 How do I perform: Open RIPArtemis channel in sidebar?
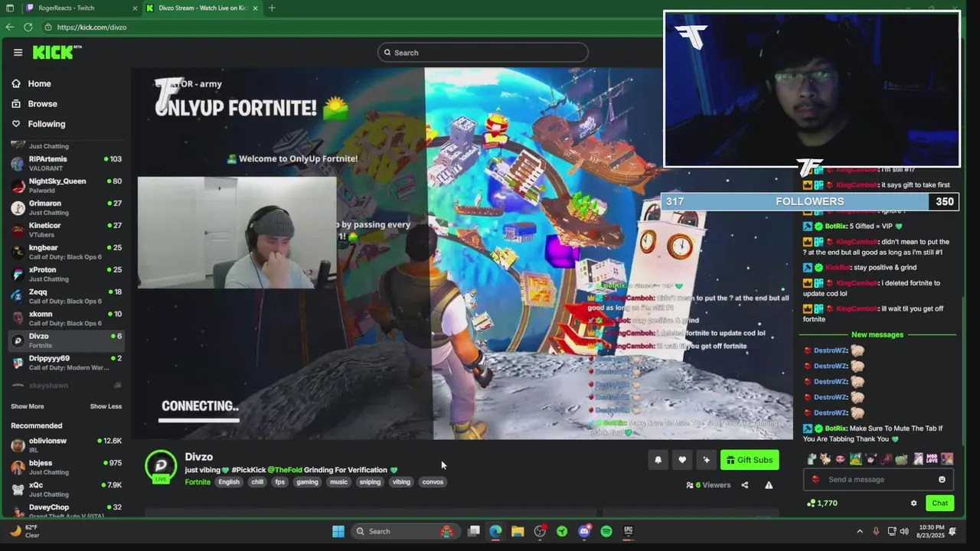[x=67, y=163]
